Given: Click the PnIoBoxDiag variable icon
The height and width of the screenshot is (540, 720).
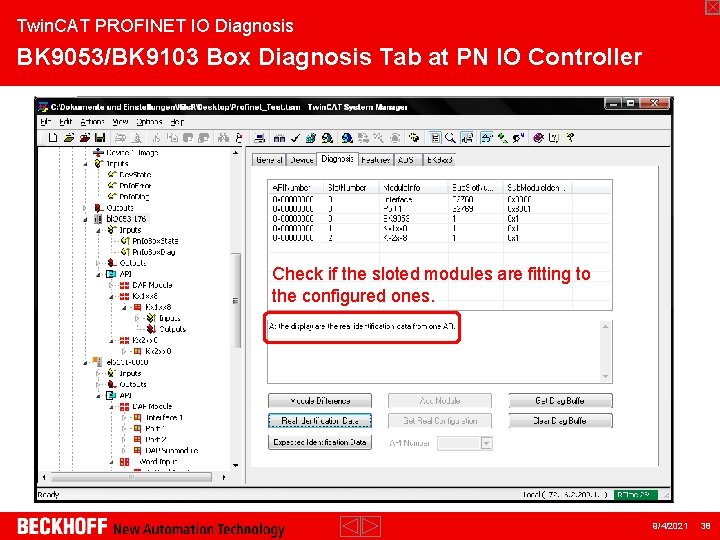Looking at the screenshot, I should pos(125,252).
